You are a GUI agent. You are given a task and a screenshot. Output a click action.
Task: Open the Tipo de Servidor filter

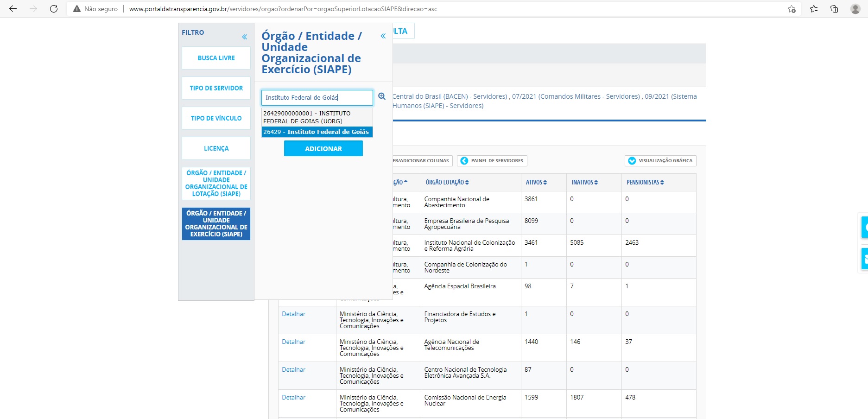[216, 88]
